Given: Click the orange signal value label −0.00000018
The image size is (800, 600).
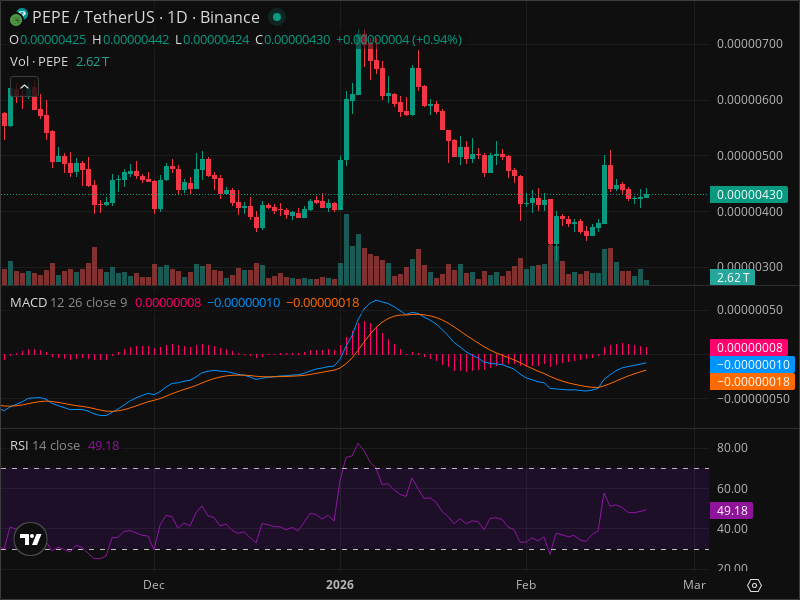Looking at the screenshot, I should pyautogui.click(x=753, y=382).
